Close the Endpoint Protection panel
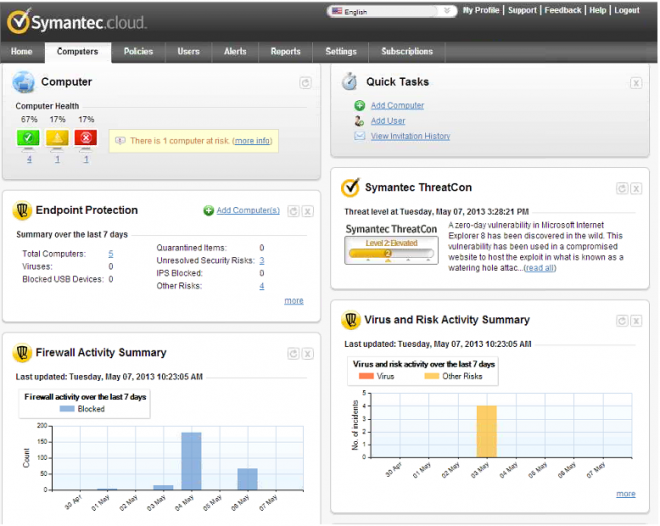 [308, 211]
